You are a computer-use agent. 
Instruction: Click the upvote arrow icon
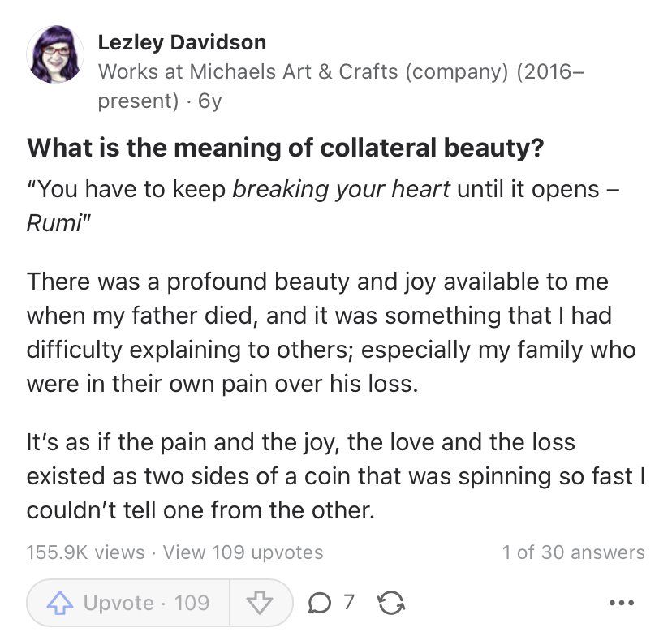point(59,603)
